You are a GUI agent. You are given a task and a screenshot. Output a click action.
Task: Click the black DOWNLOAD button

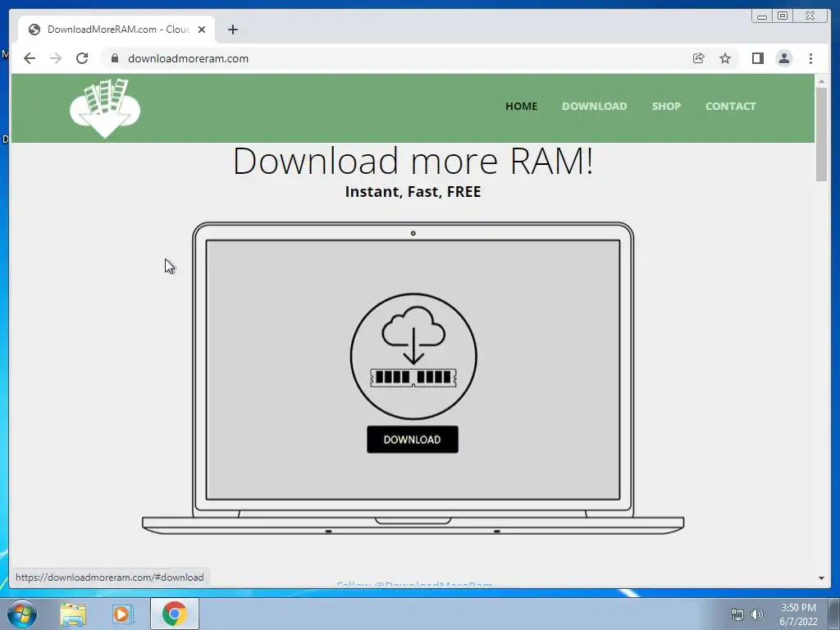tap(413, 440)
